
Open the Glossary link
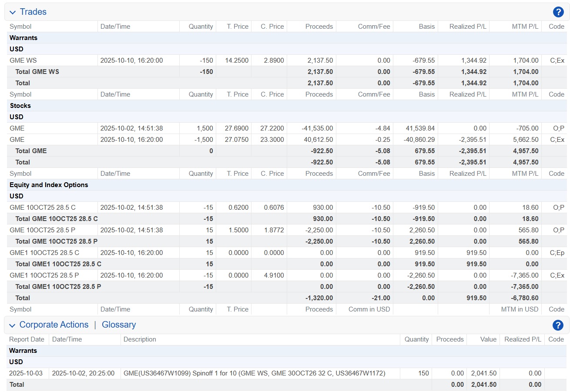[x=119, y=325]
